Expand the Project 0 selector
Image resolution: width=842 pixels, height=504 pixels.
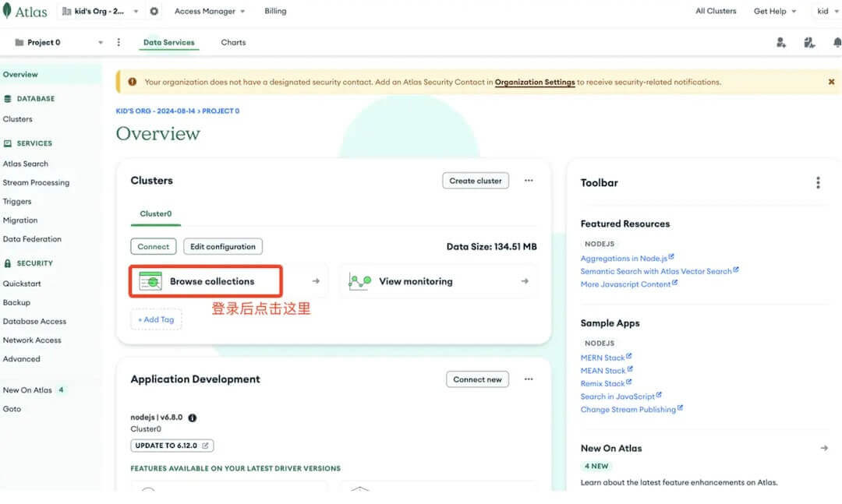(x=58, y=42)
